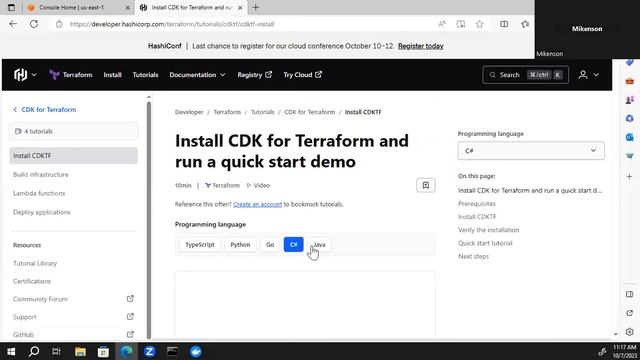Open the tab actions menu icon
The height and width of the screenshot is (360, 640).
(x=11, y=7)
